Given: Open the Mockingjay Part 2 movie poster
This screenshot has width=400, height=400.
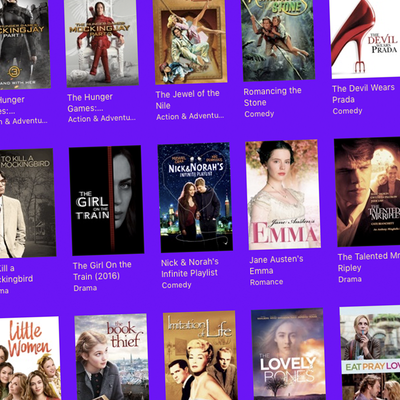Looking at the screenshot, I should tap(101, 43).
